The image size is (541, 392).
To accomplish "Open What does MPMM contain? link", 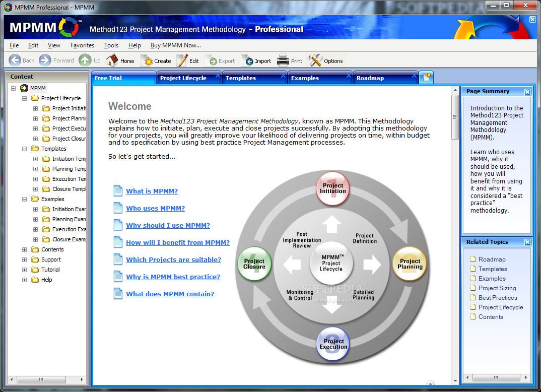I will click(x=170, y=294).
